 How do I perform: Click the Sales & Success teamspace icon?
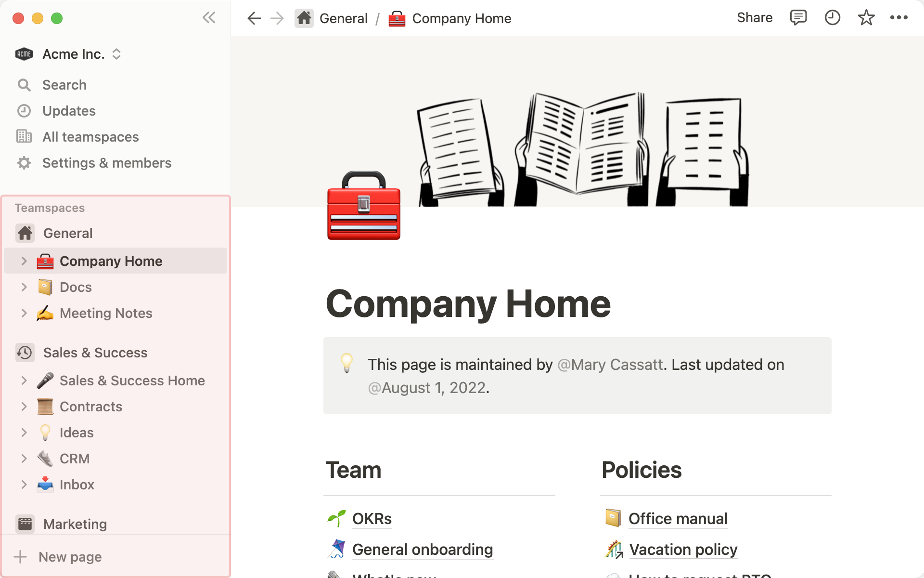(x=25, y=352)
